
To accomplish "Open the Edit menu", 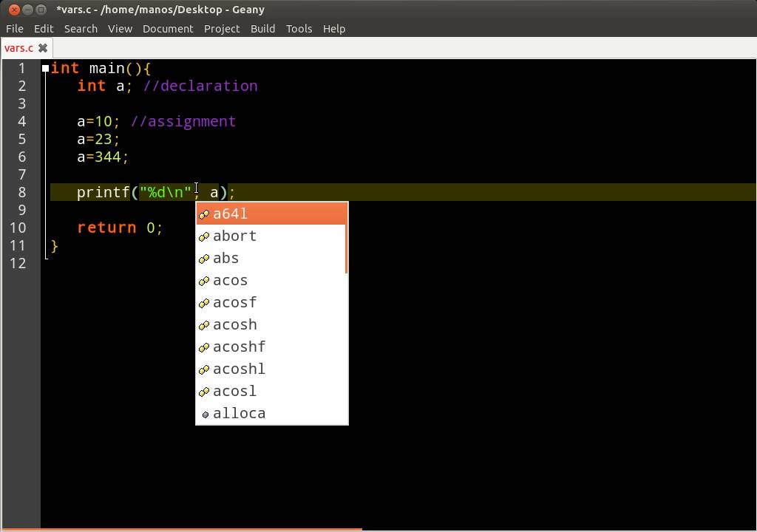I will click(x=44, y=29).
